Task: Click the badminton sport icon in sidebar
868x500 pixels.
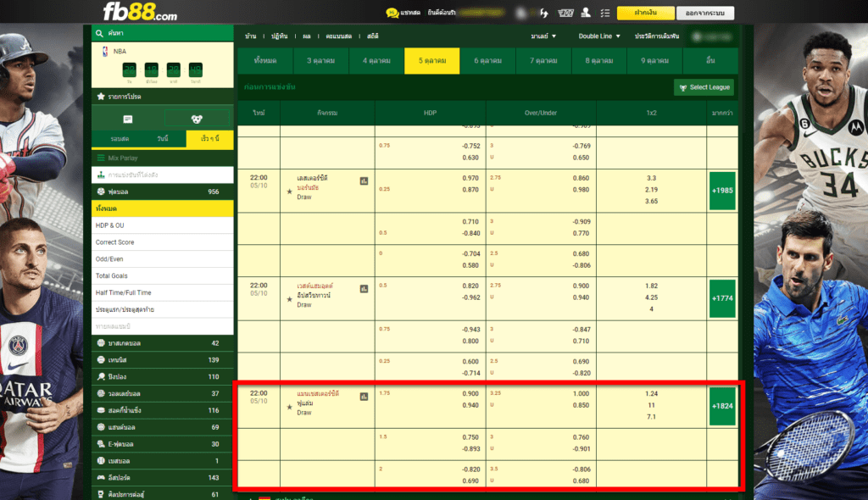Action: [x=101, y=376]
